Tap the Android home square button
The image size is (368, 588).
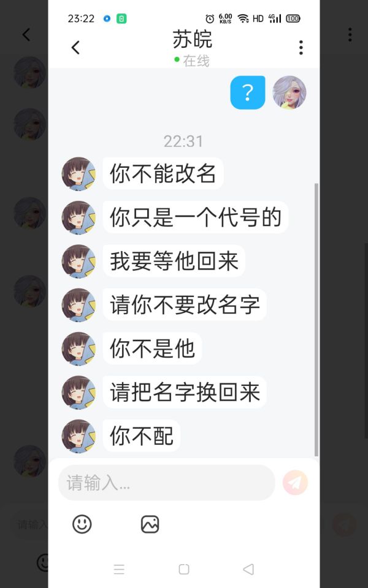184,569
